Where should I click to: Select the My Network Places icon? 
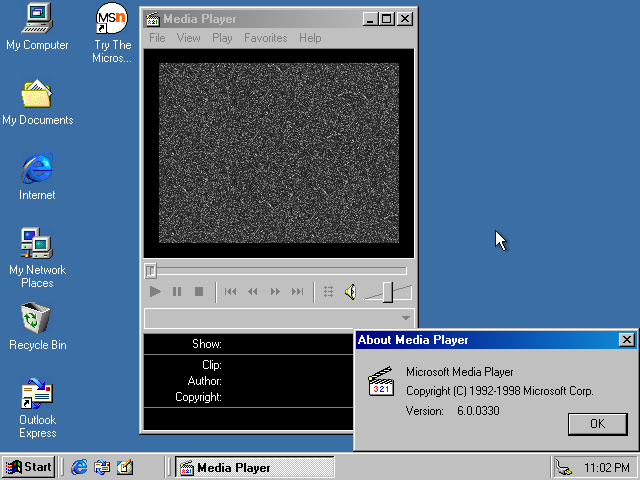click(x=37, y=258)
